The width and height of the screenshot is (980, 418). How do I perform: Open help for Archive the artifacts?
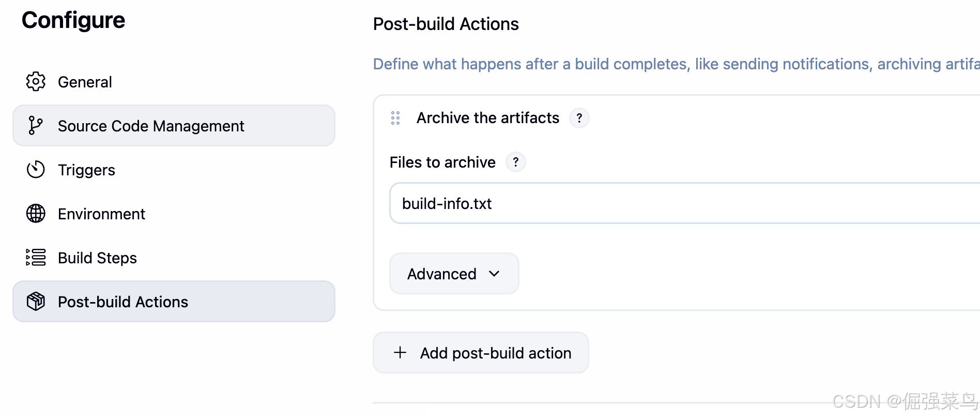(579, 118)
